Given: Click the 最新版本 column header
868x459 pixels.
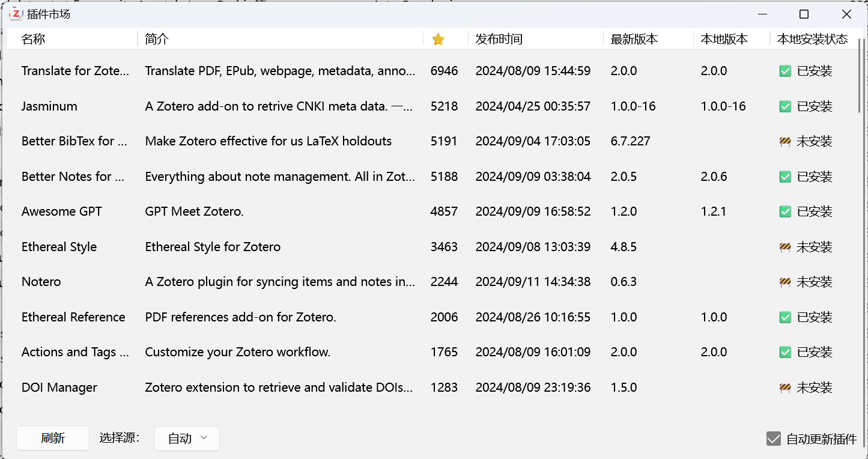Looking at the screenshot, I should 634,39.
